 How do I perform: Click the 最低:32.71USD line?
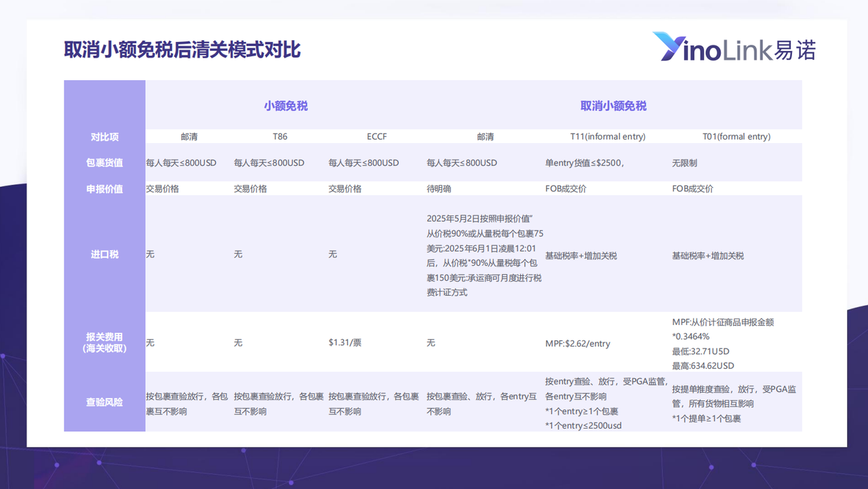pos(701,351)
